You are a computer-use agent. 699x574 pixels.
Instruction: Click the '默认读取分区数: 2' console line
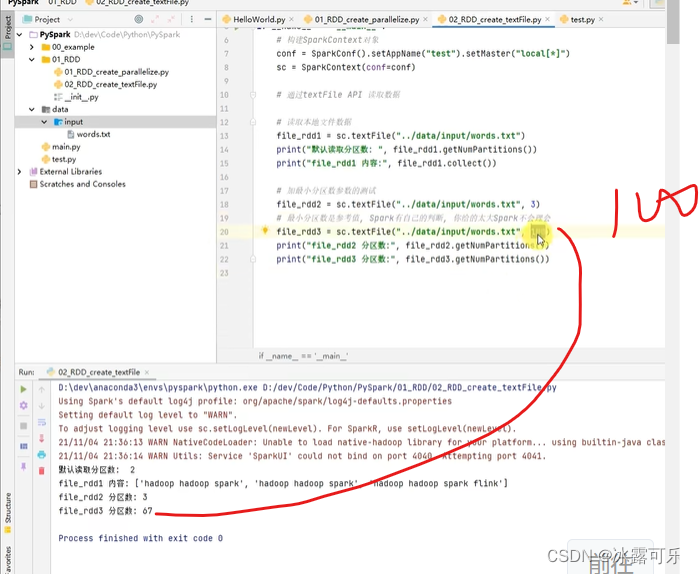coord(97,470)
